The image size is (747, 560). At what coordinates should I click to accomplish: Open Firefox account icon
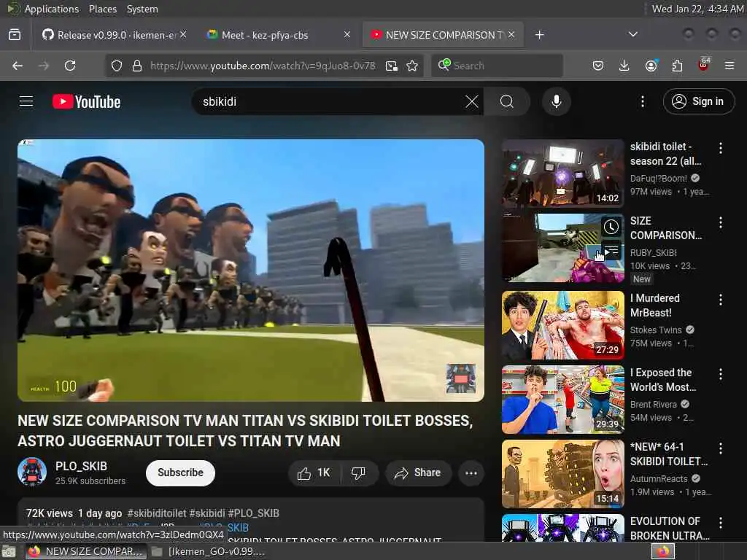[651, 66]
